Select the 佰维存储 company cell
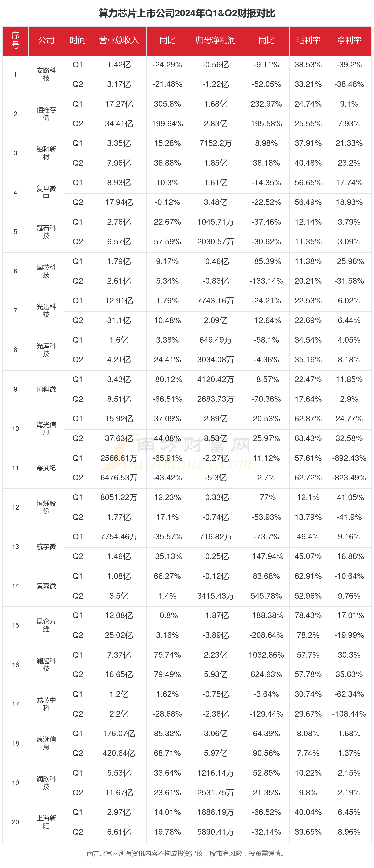The height and width of the screenshot is (868, 374). [x=46, y=114]
